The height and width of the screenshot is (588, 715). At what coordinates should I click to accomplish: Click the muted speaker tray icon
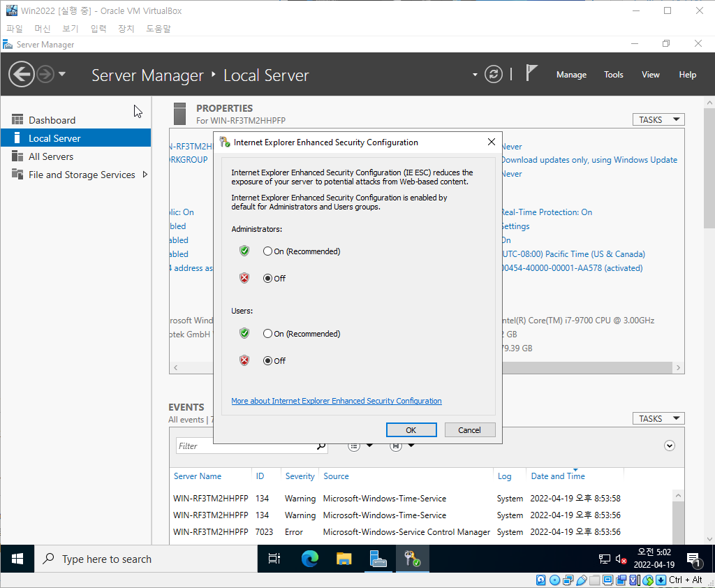tap(621, 559)
